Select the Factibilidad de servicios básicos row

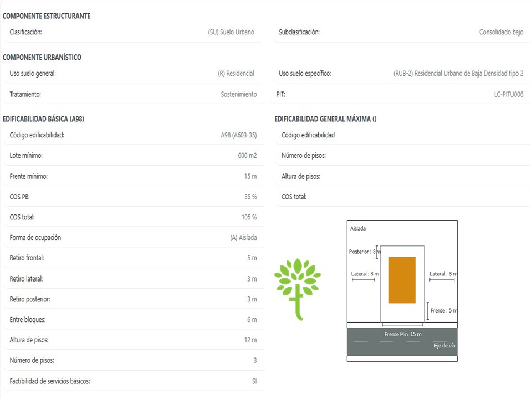[134, 381]
